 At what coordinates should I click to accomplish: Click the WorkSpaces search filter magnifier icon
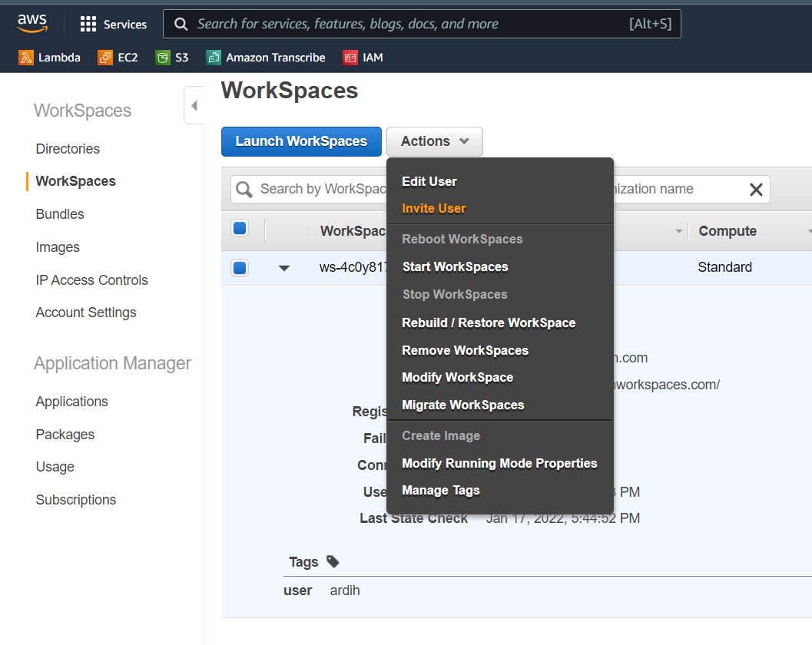click(x=244, y=190)
